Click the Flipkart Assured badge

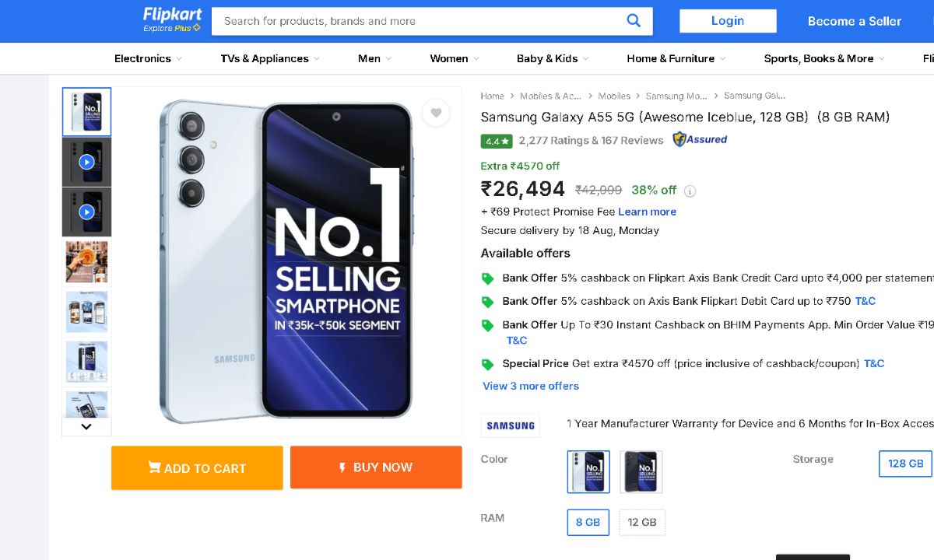pos(700,140)
